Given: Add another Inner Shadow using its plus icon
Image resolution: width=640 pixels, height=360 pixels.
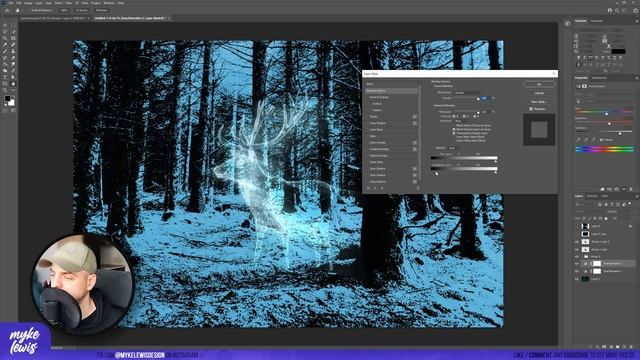Looking at the screenshot, I should 415,123.
